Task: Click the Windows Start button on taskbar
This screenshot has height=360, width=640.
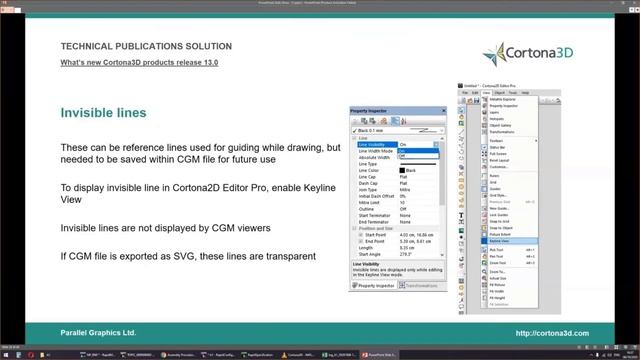Action: [6, 355]
